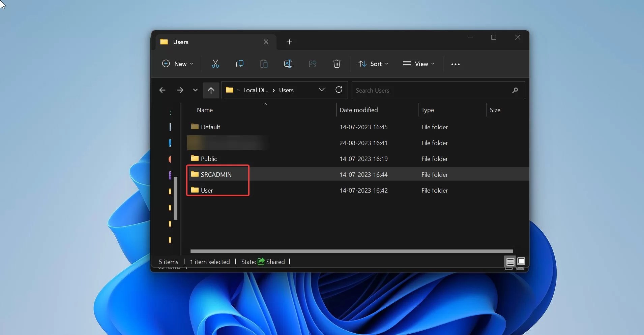Navigate up one folder level
The image size is (644, 335).
coord(211,90)
